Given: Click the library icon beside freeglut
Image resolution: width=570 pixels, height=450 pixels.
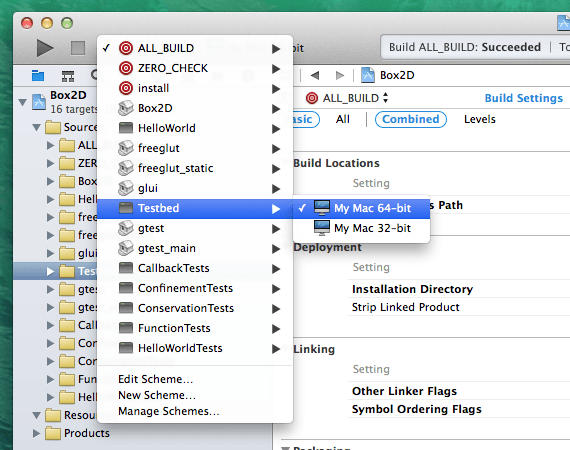Looking at the screenshot, I should (x=126, y=148).
